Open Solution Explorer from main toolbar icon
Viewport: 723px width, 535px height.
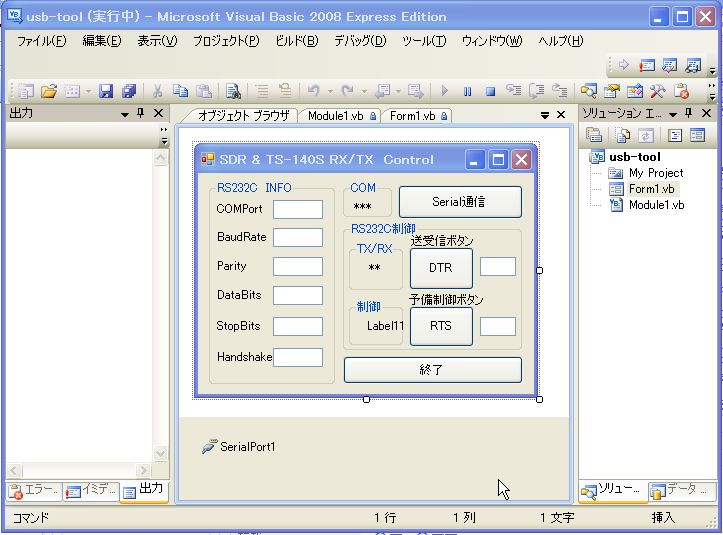pyautogui.click(x=589, y=91)
